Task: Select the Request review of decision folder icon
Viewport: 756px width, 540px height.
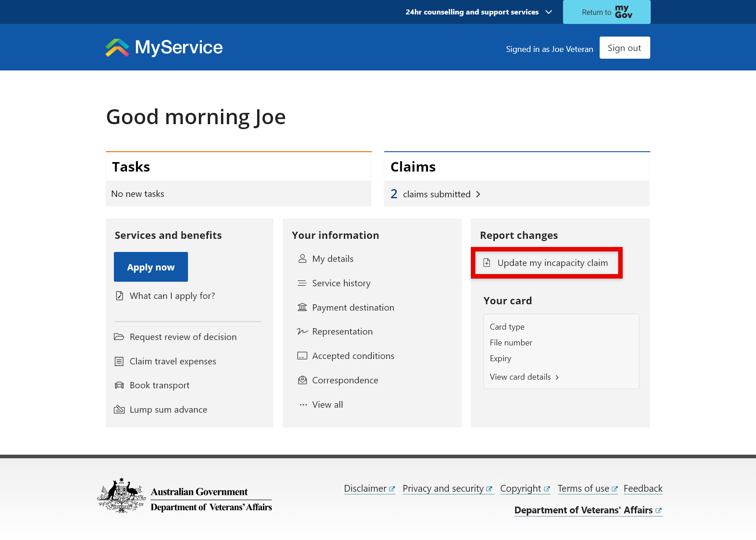Action: coord(119,336)
